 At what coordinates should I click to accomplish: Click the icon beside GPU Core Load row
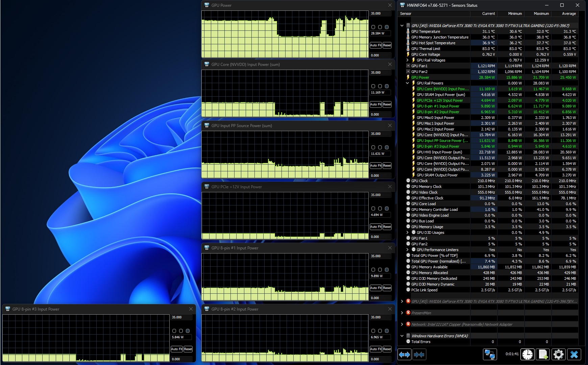pyautogui.click(x=408, y=204)
